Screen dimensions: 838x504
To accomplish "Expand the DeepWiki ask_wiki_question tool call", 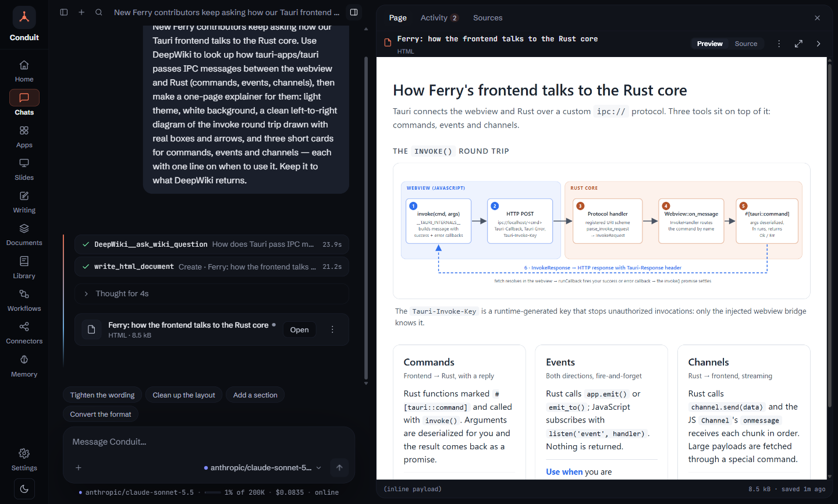I will click(212, 244).
